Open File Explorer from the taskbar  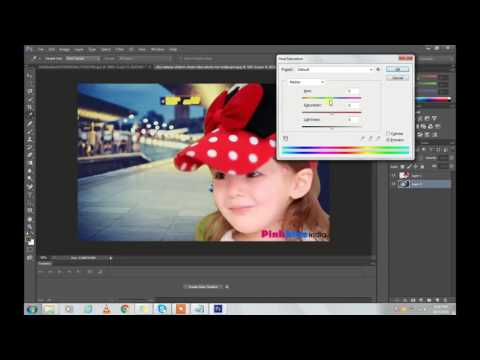50,309
